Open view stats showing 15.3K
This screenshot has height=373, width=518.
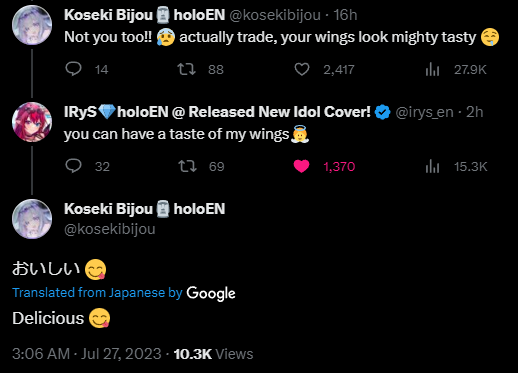pos(432,166)
